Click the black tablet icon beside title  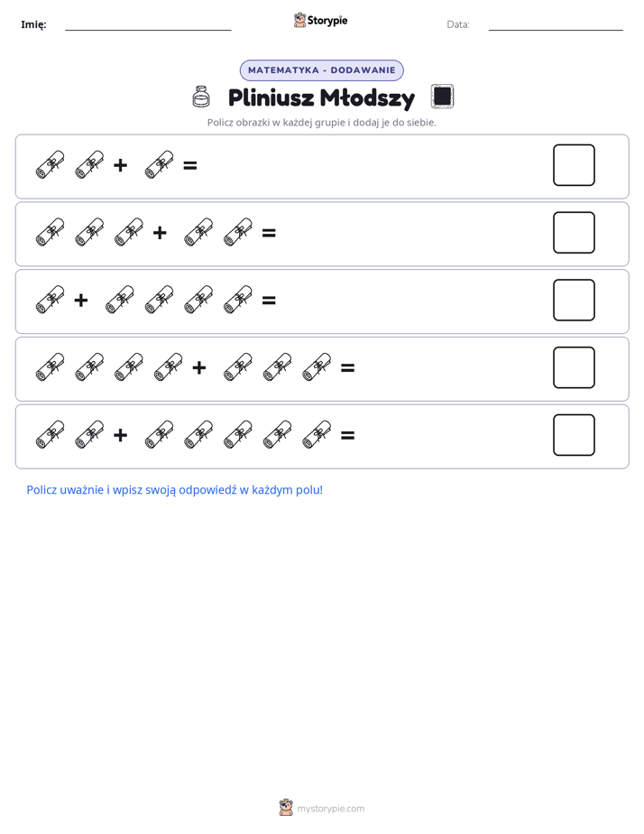coord(442,97)
